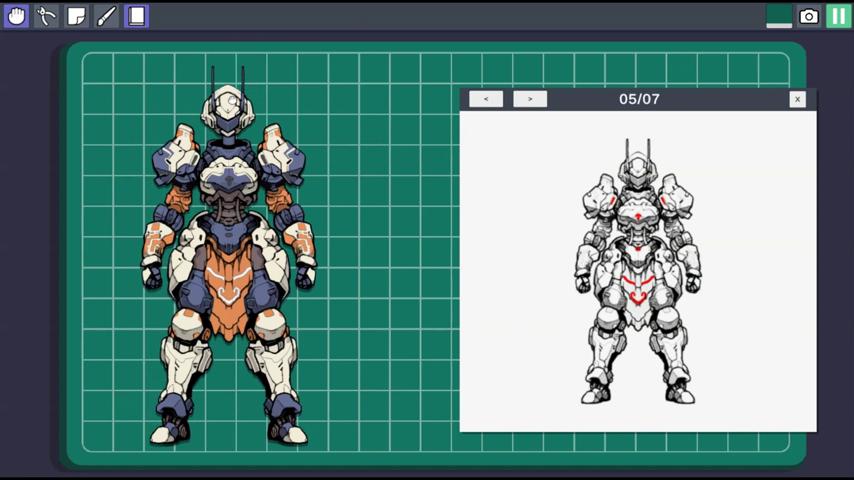Screen dimensions: 854x480
Task: Go to previous manual page
Action: (486, 99)
